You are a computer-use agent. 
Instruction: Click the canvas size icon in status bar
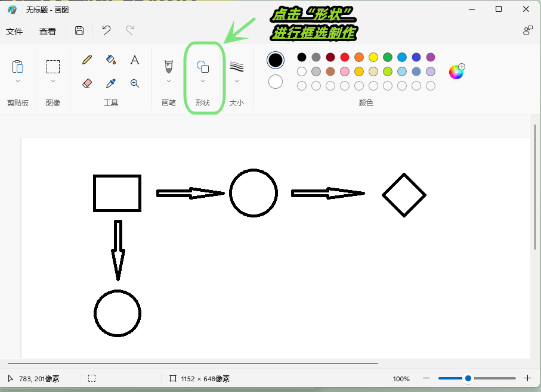(x=173, y=378)
